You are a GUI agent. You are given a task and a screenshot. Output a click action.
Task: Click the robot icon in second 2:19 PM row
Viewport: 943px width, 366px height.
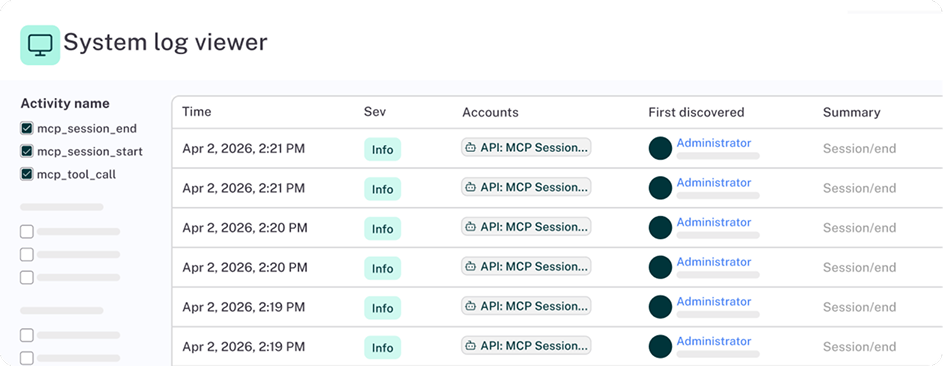(x=471, y=346)
